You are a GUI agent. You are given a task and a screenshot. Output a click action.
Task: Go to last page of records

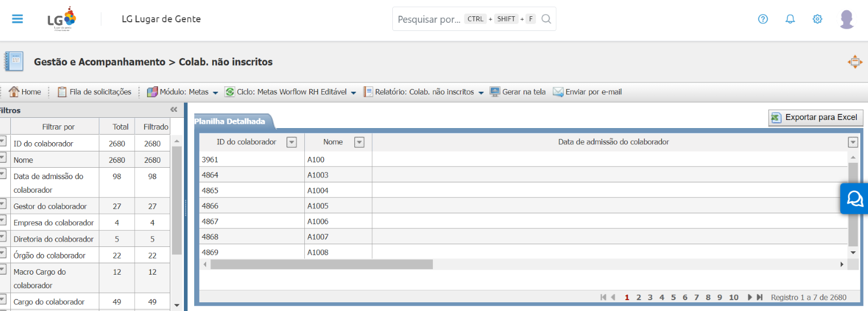[759, 297]
